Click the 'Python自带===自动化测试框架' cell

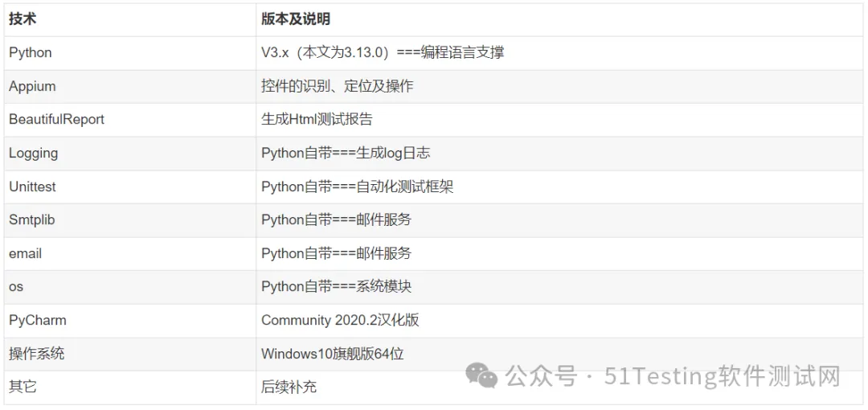(x=559, y=187)
